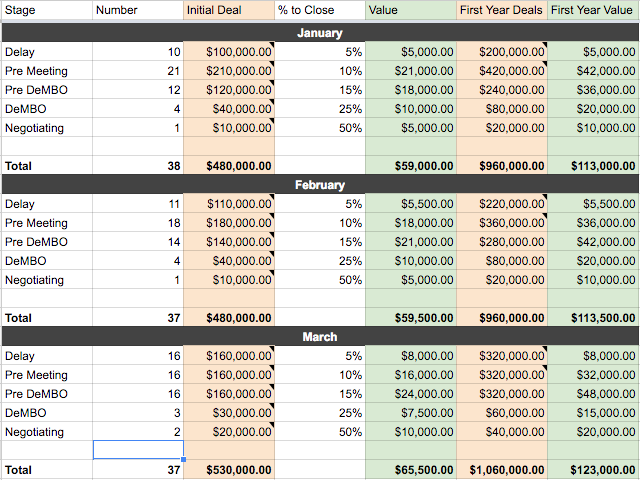Select the January section header row
Screen dimensions: 640x480
coord(320,33)
